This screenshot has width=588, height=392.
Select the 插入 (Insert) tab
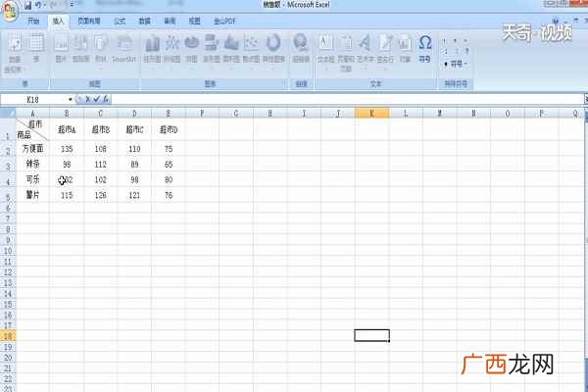[58, 21]
